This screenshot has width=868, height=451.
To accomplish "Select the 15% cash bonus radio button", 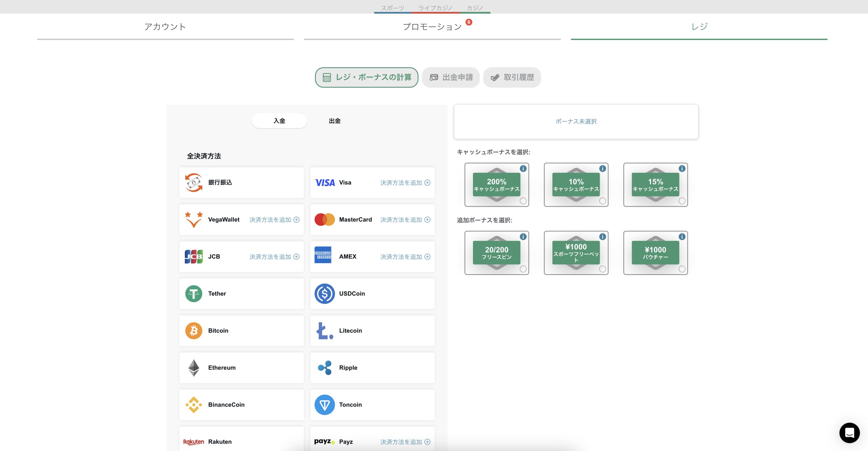I will coord(682,201).
